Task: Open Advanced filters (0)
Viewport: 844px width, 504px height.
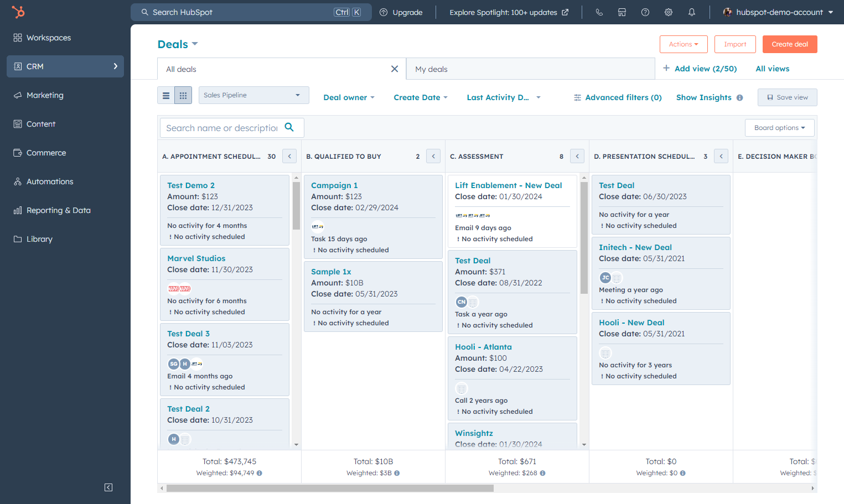Action: click(618, 97)
